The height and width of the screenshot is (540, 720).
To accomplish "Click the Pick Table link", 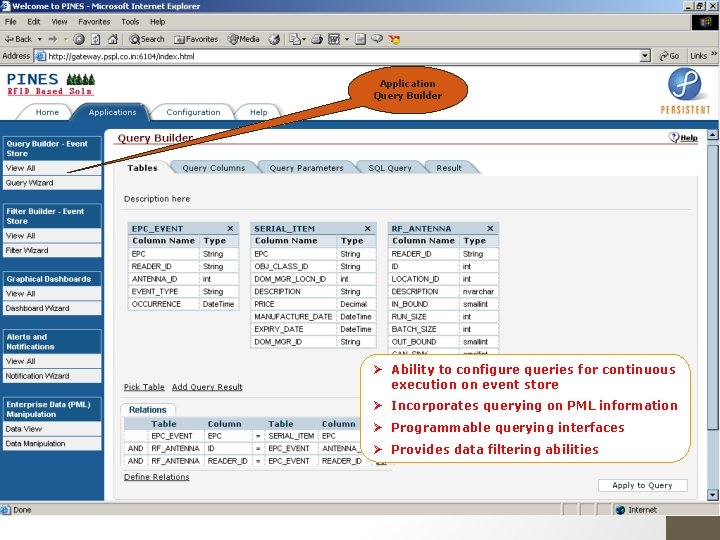I will [x=144, y=387].
